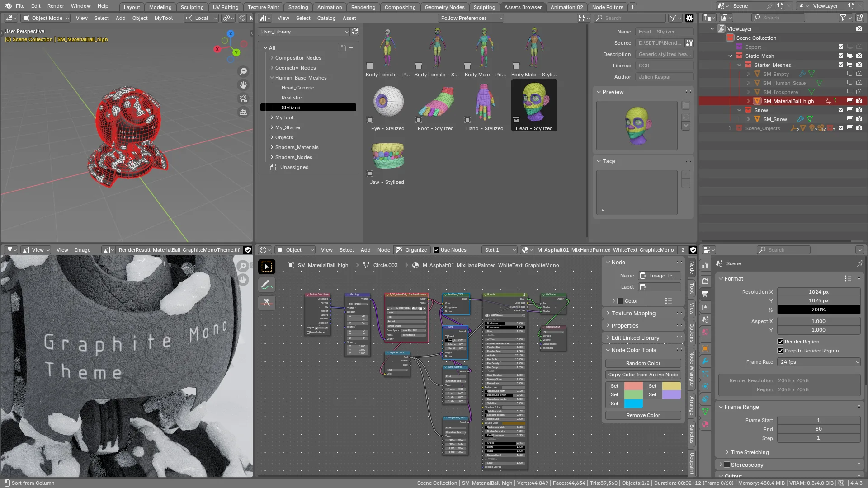Click the Blender logo menu icon
This screenshot has height=488, width=868.
click(8, 6)
